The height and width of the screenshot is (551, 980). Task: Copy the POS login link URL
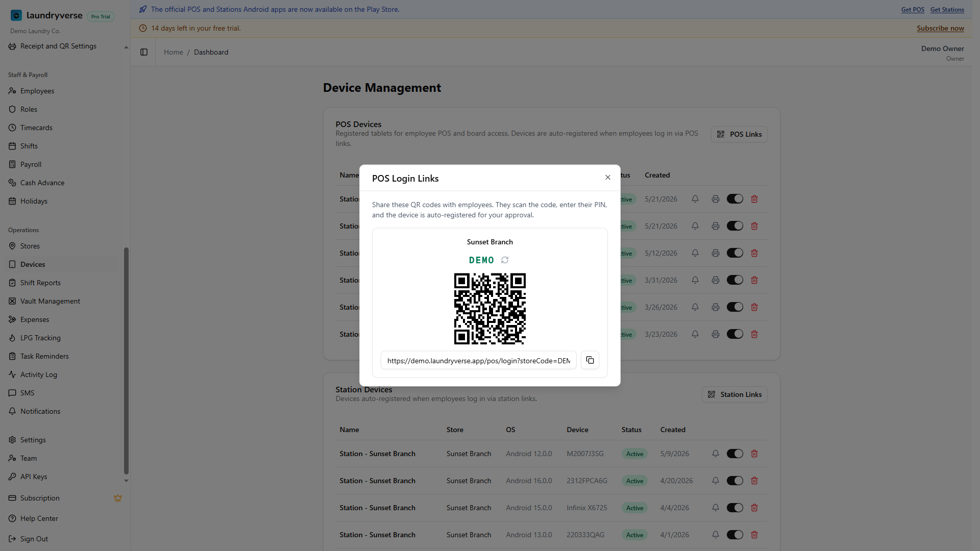[x=590, y=360]
